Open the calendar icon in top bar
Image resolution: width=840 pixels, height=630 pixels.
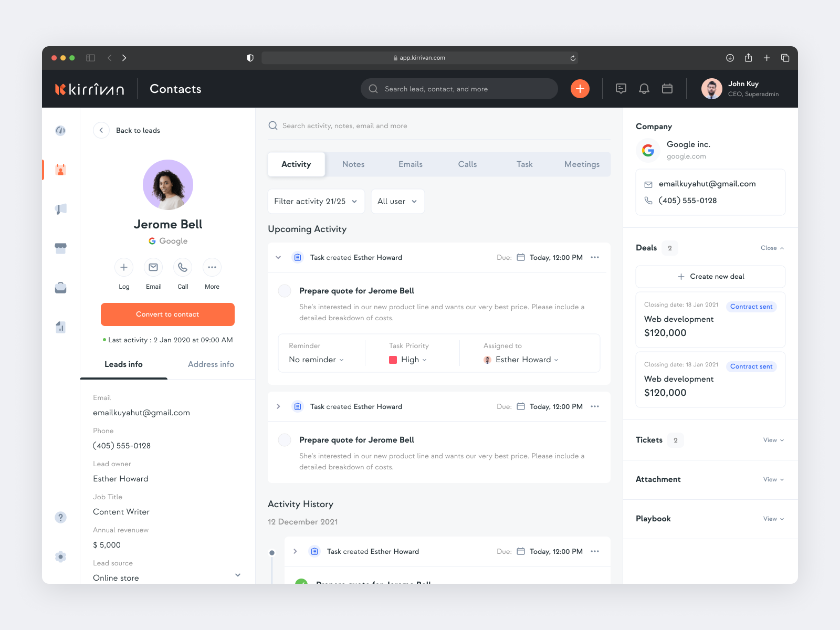coord(667,88)
